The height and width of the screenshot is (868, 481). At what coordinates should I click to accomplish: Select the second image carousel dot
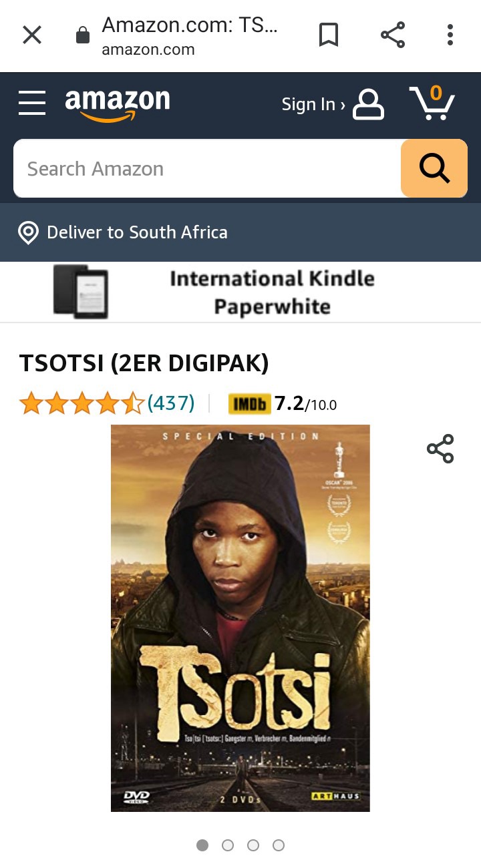point(228,845)
